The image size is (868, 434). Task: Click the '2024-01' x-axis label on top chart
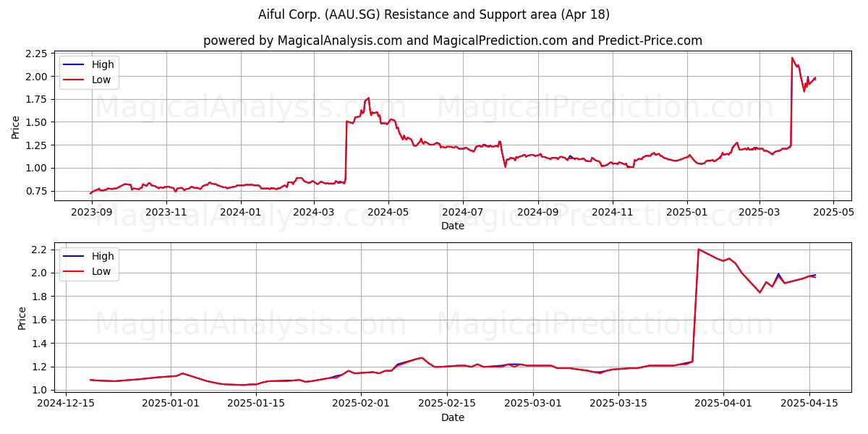pos(241,212)
